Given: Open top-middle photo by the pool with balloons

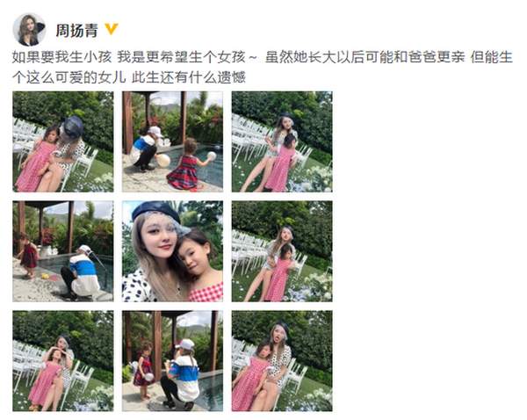Looking at the screenshot, I should click(x=172, y=141).
